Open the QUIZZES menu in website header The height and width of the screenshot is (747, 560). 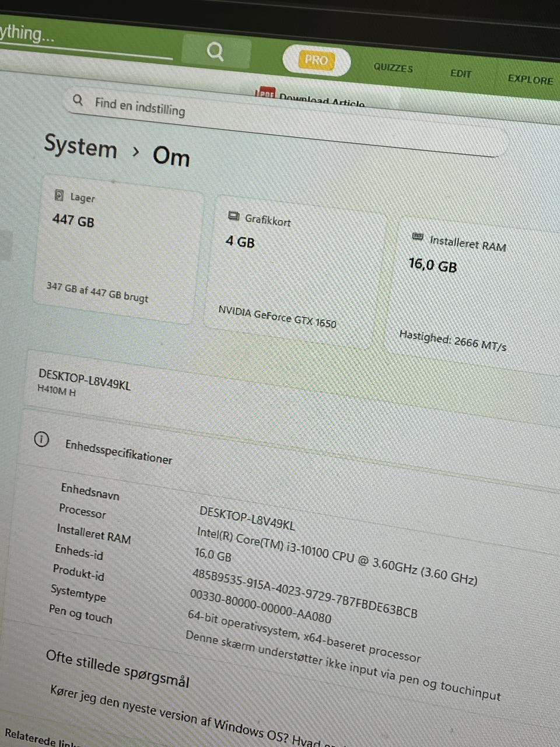[x=393, y=68]
